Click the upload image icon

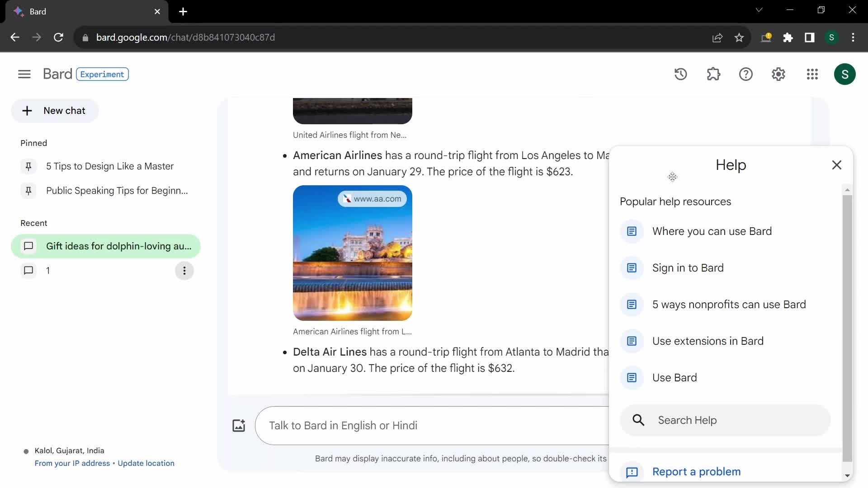click(238, 426)
